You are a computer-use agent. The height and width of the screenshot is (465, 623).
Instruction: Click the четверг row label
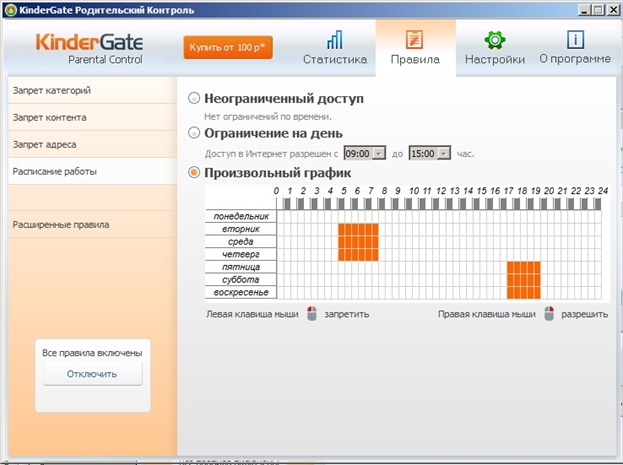241,254
